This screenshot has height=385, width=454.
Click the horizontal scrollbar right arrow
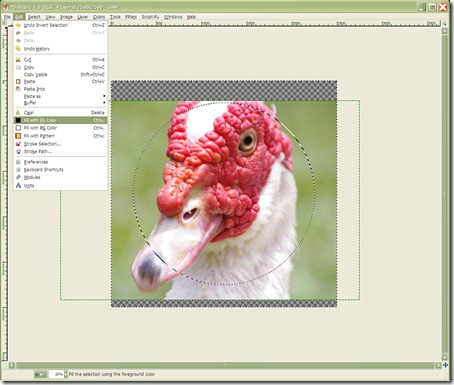point(438,365)
